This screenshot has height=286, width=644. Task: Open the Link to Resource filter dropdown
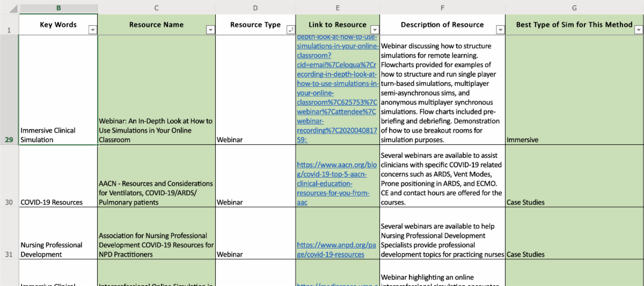pyautogui.click(x=375, y=30)
